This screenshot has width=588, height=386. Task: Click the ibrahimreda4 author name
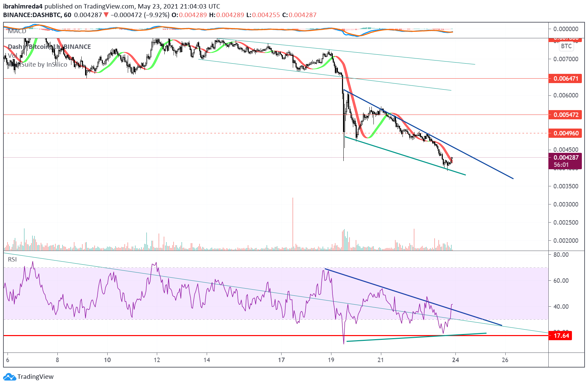[x=23, y=6]
